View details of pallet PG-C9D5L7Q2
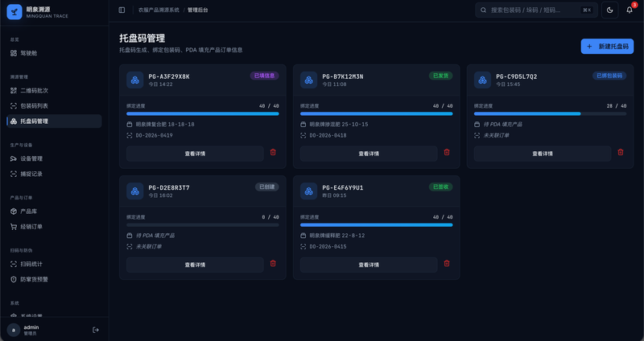 543,154
